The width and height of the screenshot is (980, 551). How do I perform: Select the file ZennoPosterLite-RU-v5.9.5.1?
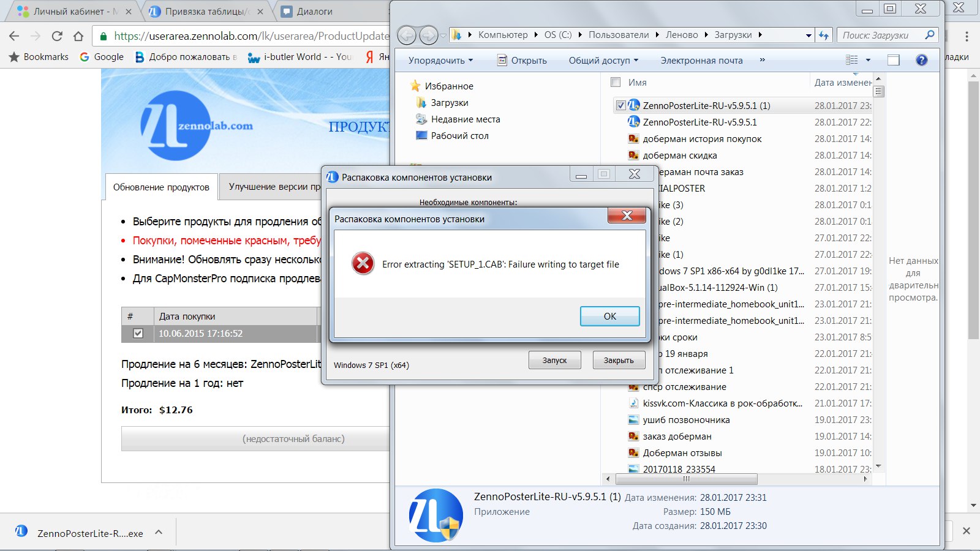click(699, 122)
